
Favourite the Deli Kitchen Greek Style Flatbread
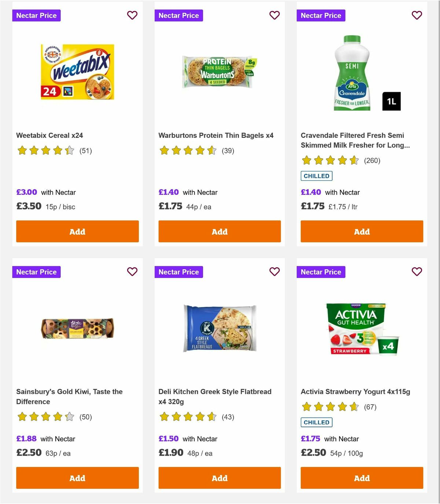coord(274,272)
